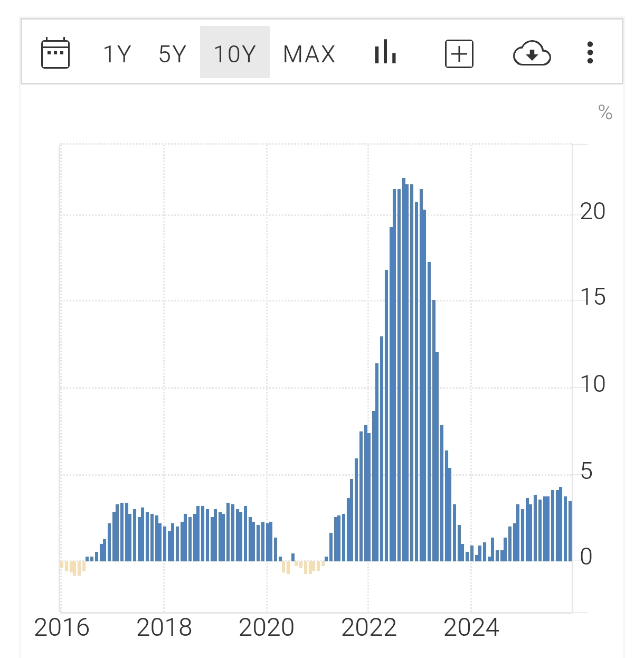The height and width of the screenshot is (658, 644).
Task: Open the calendar date range picker
Action: point(55,53)
